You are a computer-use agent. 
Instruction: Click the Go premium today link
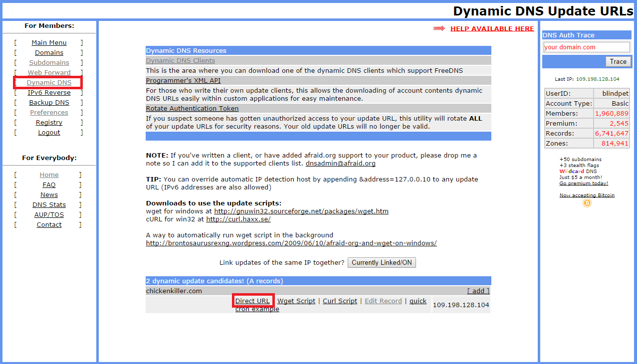pyautogui.click(x=584, y=183)
